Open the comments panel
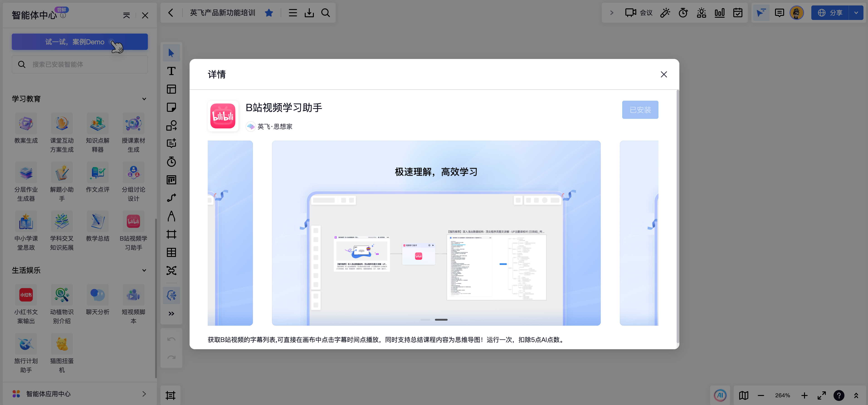Viewport: 868px width, 405px height. click(779, 13)
